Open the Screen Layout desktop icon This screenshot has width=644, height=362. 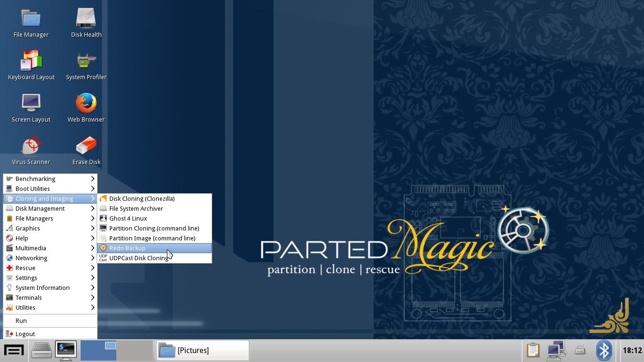click(x=31, y=104)
